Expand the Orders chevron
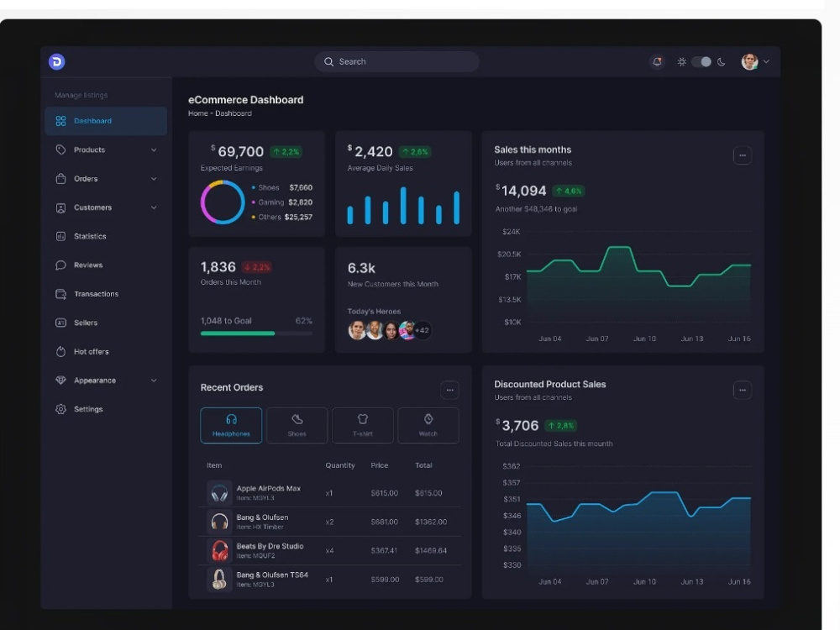The image size is (840, 630). [154, 179]
